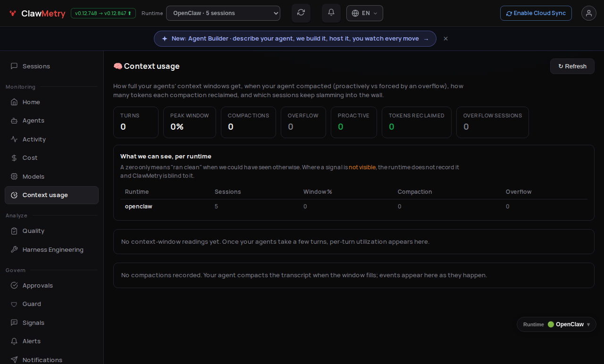The height and width of the screenshot is (364, 604).
Task: Go to Agents in sidebar
Action: pyautogui.click(x=51, y=121)
